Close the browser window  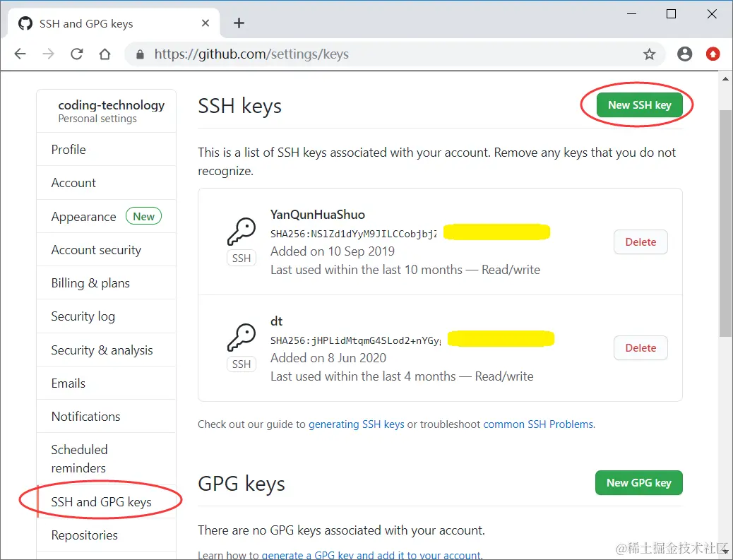(712, 14)
